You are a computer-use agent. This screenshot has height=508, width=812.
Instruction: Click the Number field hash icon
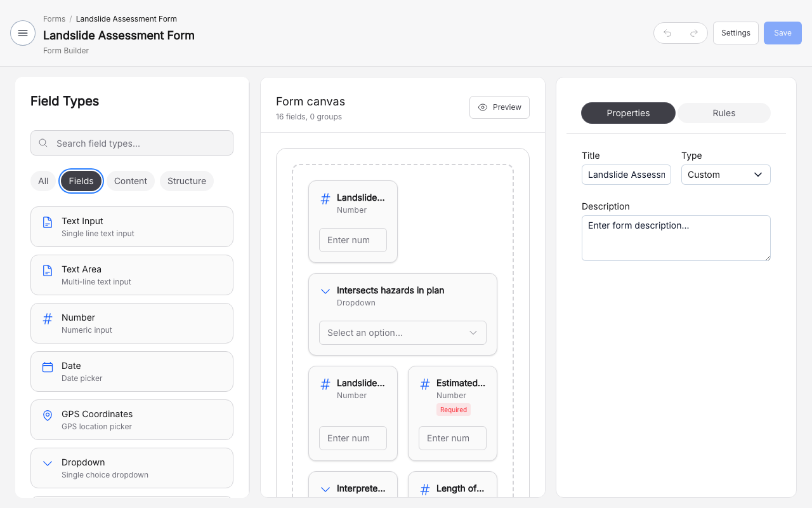click(x=48, y=319)
